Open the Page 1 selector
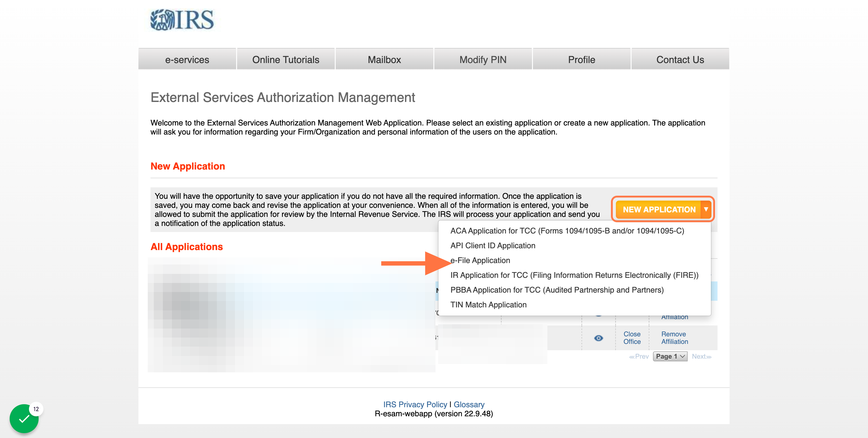The width and height of the screenshot is (868, 438). [x=670, y=357]
